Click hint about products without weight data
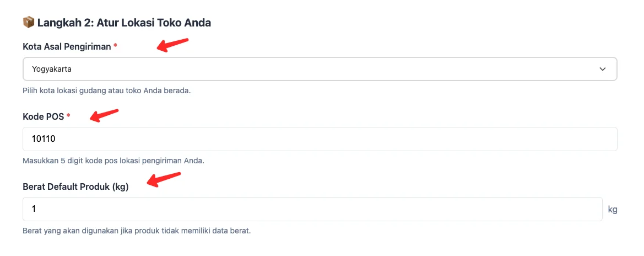644x256 pixels. coord(137,231)
